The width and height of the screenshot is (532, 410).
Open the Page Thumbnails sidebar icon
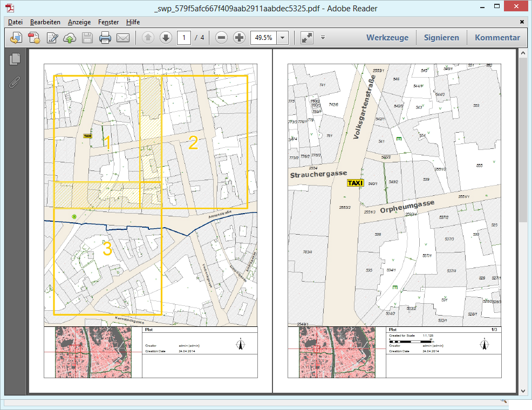(x=15, y=61)
